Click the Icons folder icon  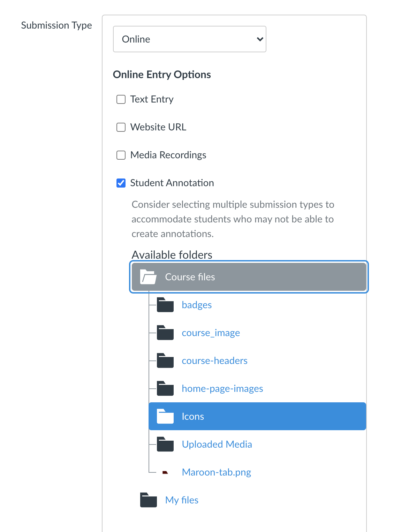pos(165,416)
